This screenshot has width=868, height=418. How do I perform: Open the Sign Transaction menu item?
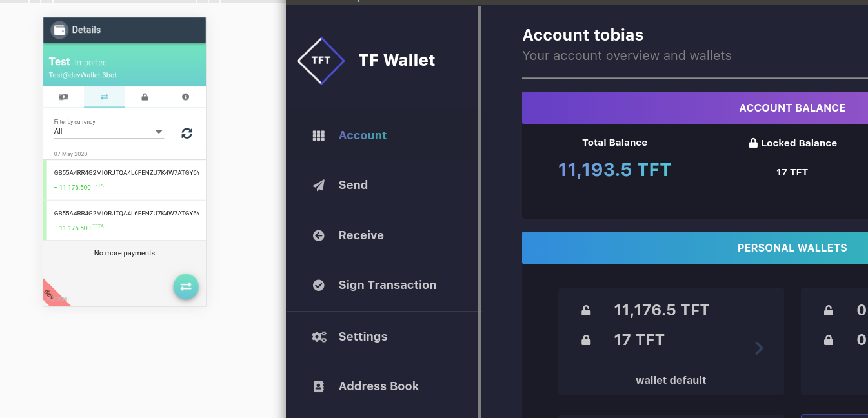click(387, 284)
